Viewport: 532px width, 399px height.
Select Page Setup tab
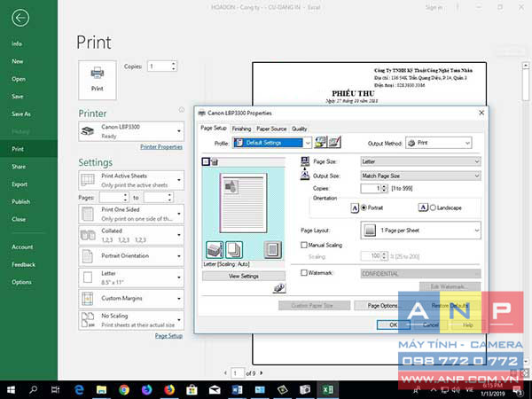point(214,129)
